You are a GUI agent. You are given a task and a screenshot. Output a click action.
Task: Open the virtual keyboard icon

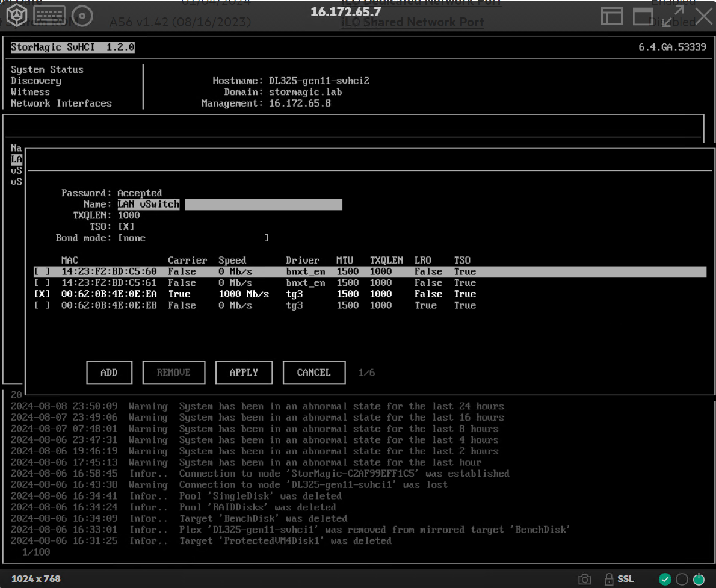49,16
